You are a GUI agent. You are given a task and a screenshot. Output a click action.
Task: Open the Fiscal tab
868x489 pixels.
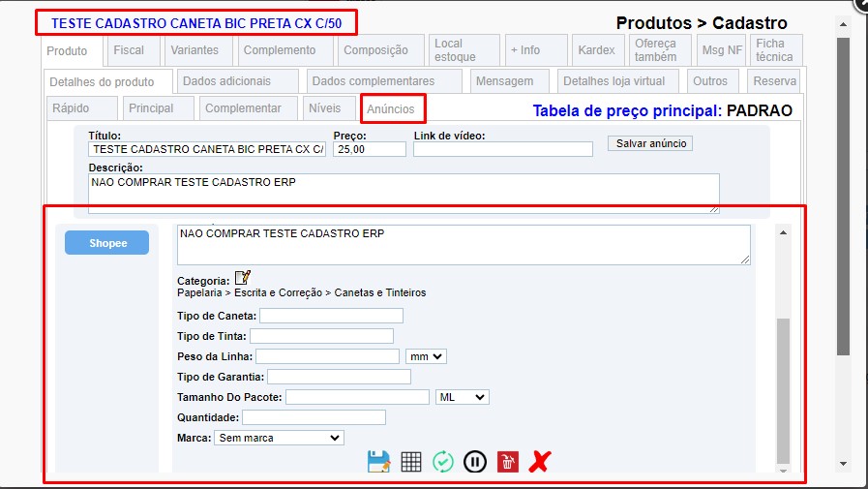133,50
